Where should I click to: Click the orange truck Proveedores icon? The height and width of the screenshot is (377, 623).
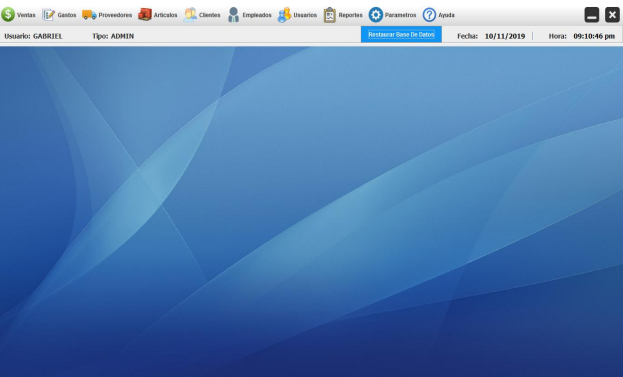pyautogui.click(x=89, y=15)
